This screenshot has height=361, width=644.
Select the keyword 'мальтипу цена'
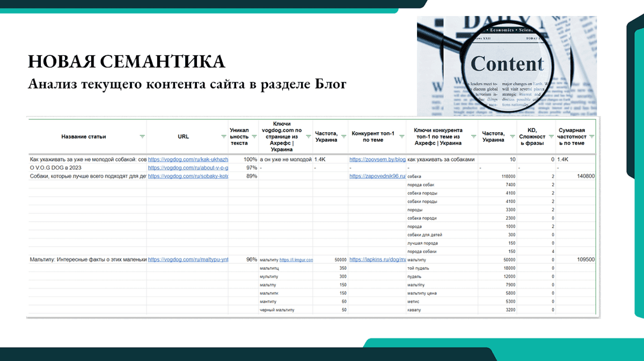click(x=423, y=293)
